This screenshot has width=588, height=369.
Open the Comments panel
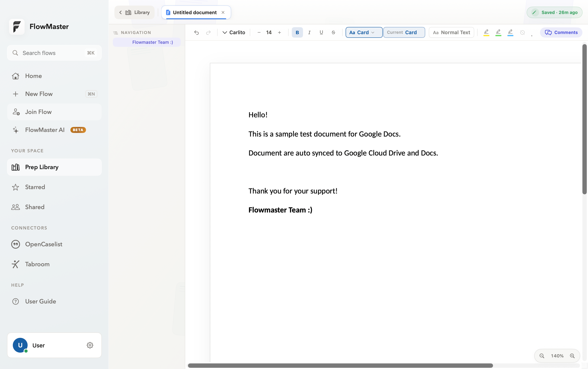pyautogui.click(x=561, y=32)
